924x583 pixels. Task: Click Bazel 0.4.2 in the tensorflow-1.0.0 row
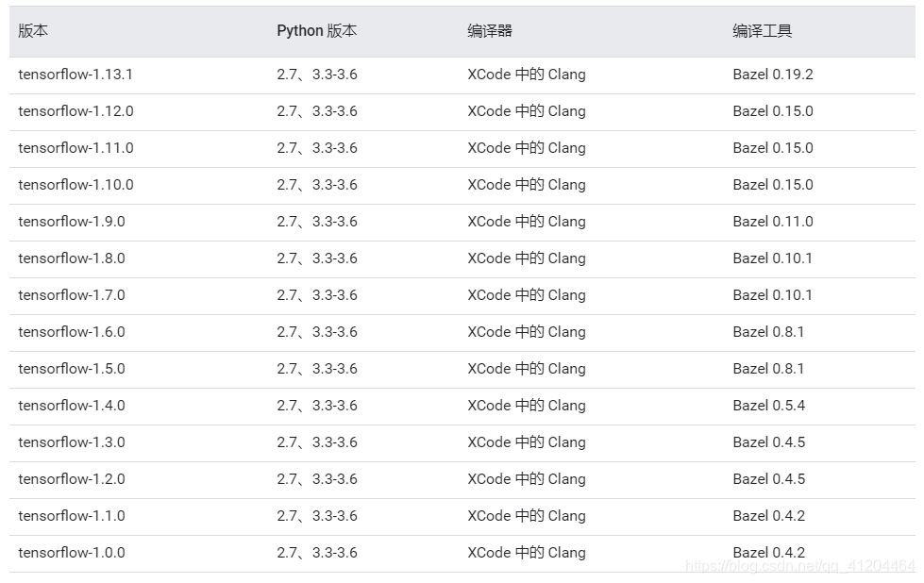point(769,553)
